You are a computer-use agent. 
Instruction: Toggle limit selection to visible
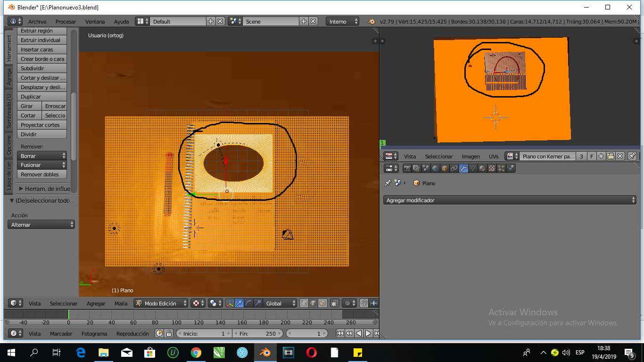point(335,304)
